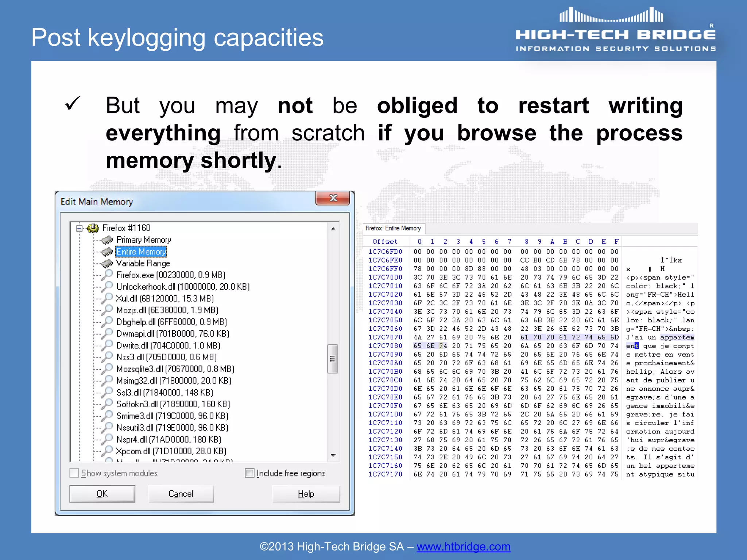747x560 pixels.
Task: Click magnifier icon beside Dbghelp.dll
Action: (x=107, y=322)
